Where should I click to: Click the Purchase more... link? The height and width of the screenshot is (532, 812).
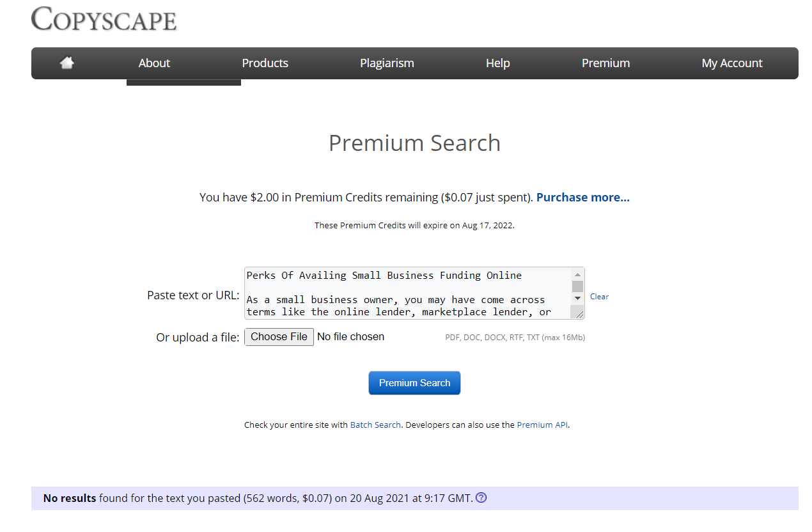point(583,198)
